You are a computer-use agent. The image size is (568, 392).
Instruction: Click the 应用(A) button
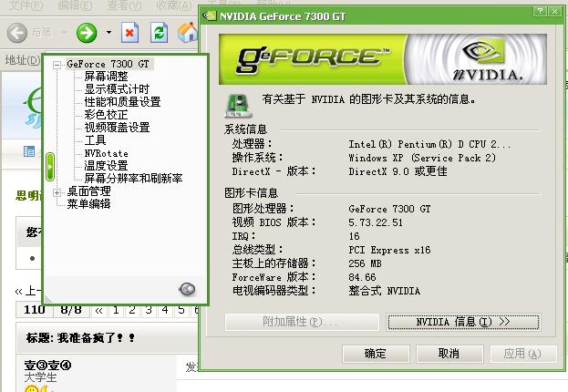(523, 353)
